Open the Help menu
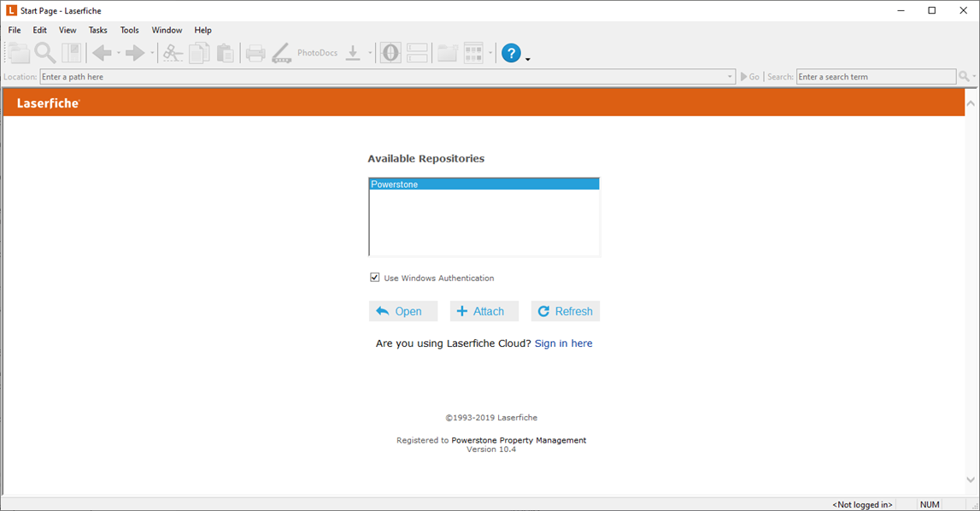The width and height of the screenshot is (980, 511). pos(202,30)
